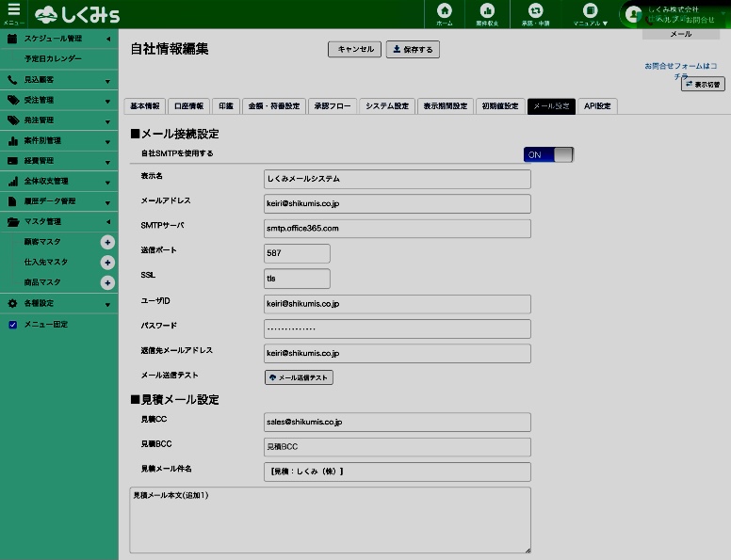Image resolution: width=731 pixels, height=560 pixels.
Task: Add new entry with 顧客マスタ plus icon
Action: pos(107,242)
